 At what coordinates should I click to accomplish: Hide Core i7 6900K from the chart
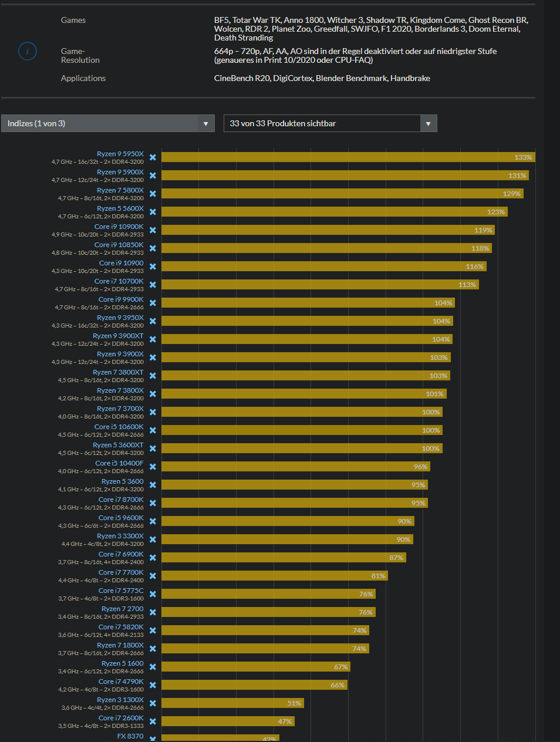pos(153,557)
